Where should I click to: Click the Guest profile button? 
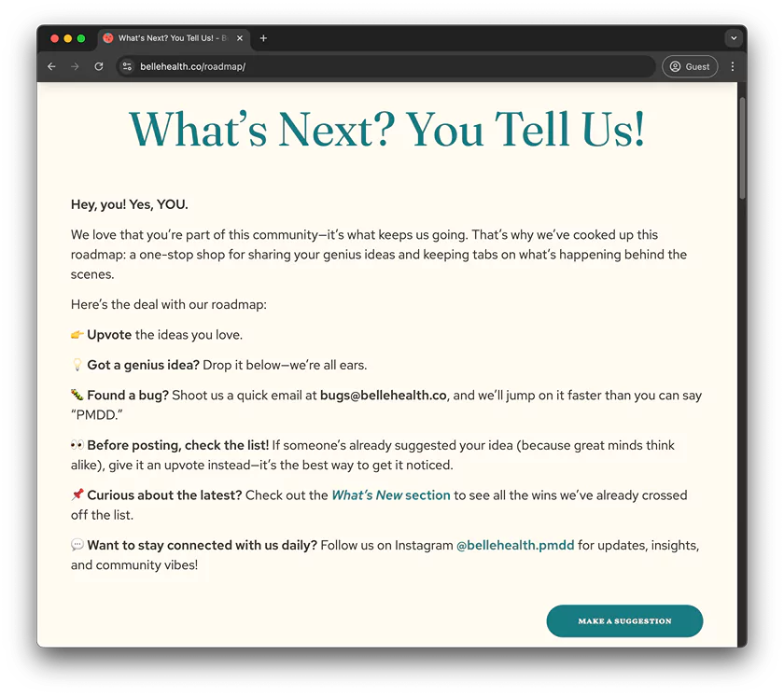click(690, 67)
